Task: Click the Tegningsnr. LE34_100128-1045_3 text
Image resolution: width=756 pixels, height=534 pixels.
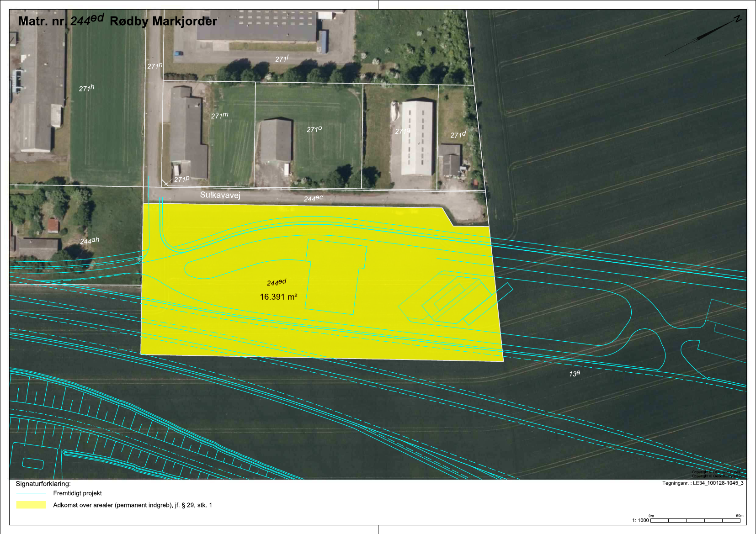Action: tap(703, 483)
